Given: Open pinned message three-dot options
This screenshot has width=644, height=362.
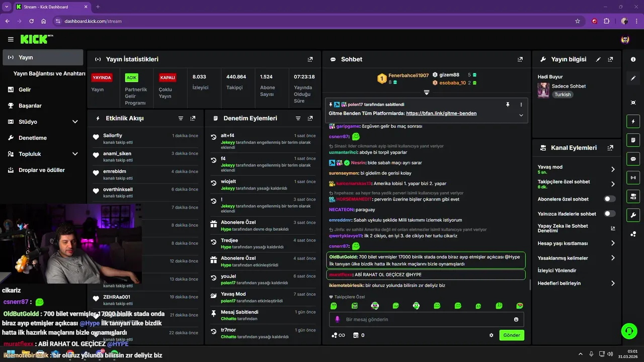Looking at the screenshot, I should pos(521,105).
